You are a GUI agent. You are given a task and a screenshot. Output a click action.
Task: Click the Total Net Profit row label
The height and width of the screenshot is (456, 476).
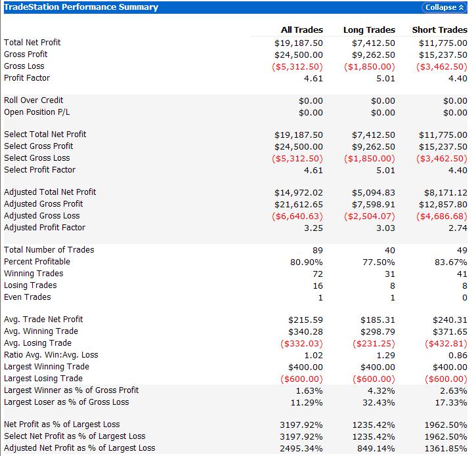click(x=32, y=43)
